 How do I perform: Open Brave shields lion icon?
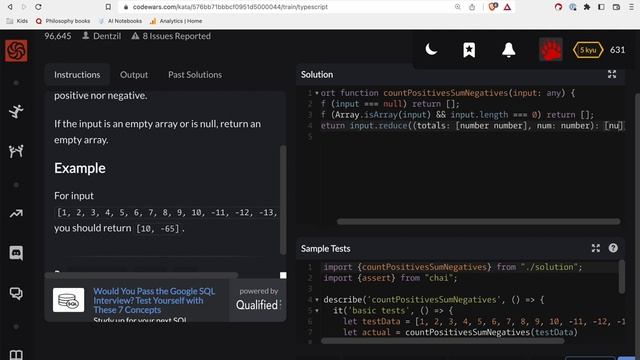tap(493, 7)
